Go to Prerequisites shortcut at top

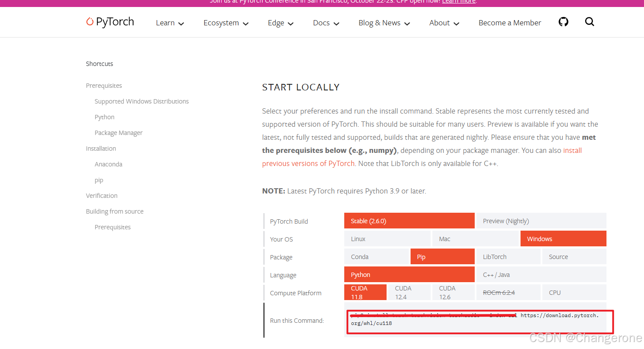coord(104,86)
